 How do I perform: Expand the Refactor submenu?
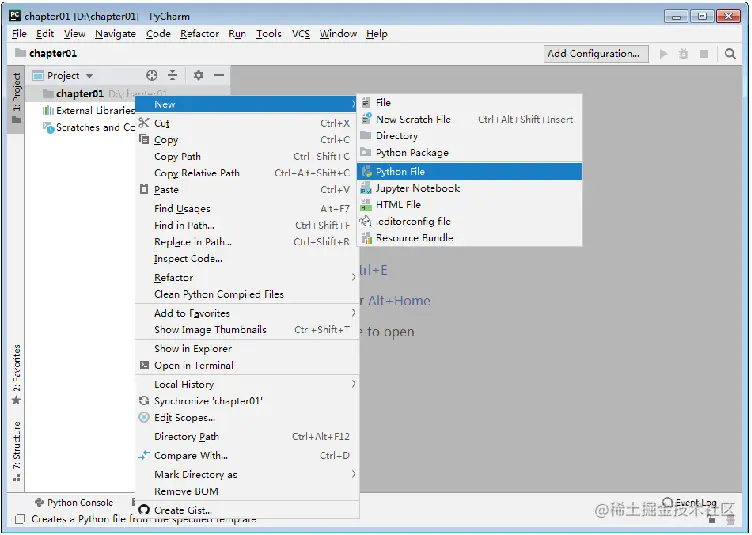(x=353, y=277)
